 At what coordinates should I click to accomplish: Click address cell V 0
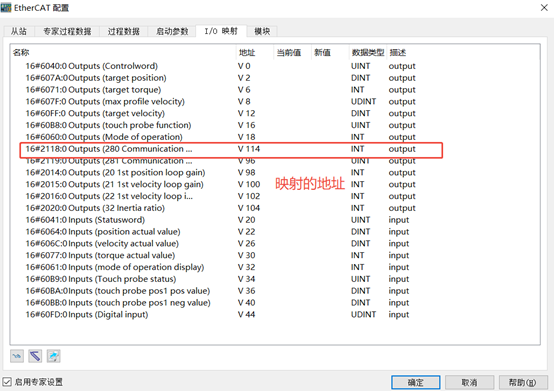[x=244, y=66]
